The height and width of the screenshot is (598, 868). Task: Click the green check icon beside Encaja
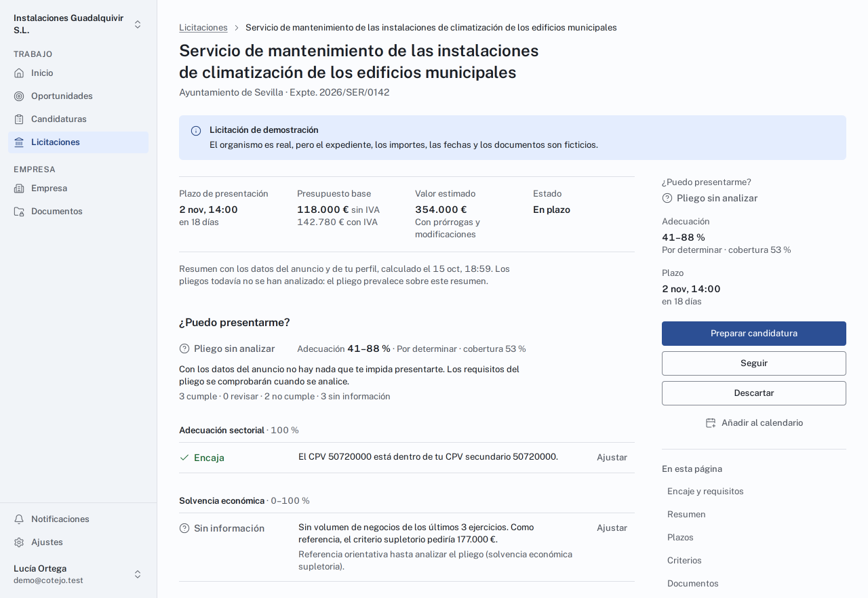point(184,458)
